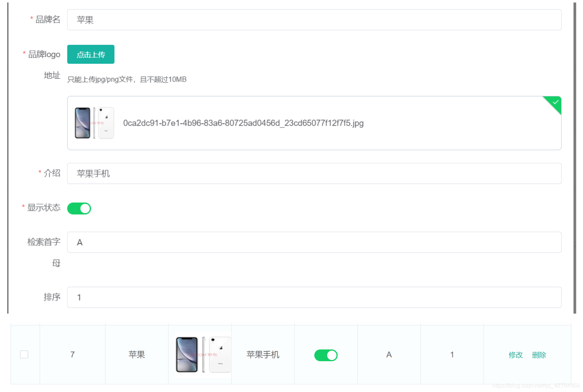Click the 苹果 brand name cell

[137, 354]
